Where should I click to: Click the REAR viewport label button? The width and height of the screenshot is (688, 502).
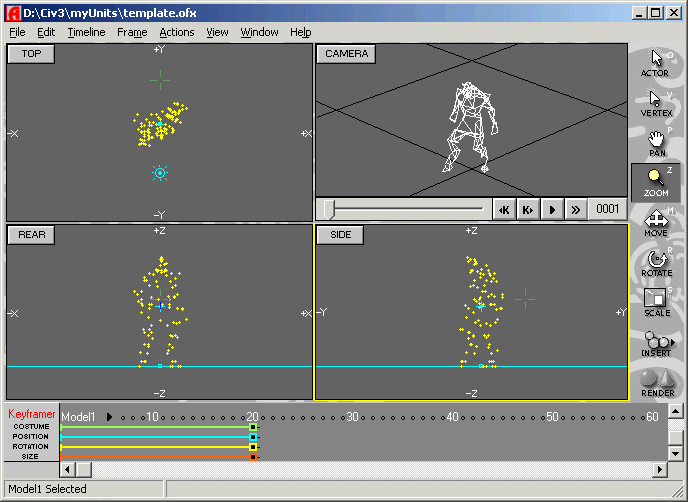click(31, 235)
